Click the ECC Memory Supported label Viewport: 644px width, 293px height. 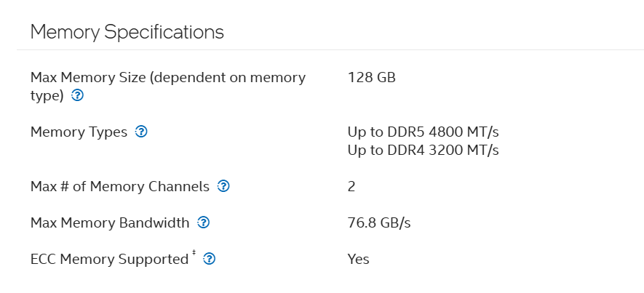(109, 259)
